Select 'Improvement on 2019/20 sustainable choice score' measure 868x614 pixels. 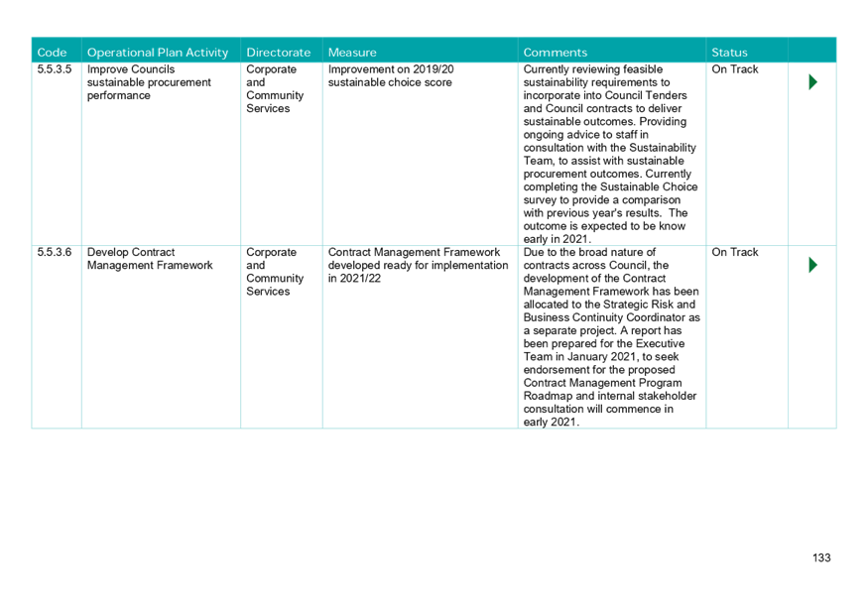[x=391, y=75]
